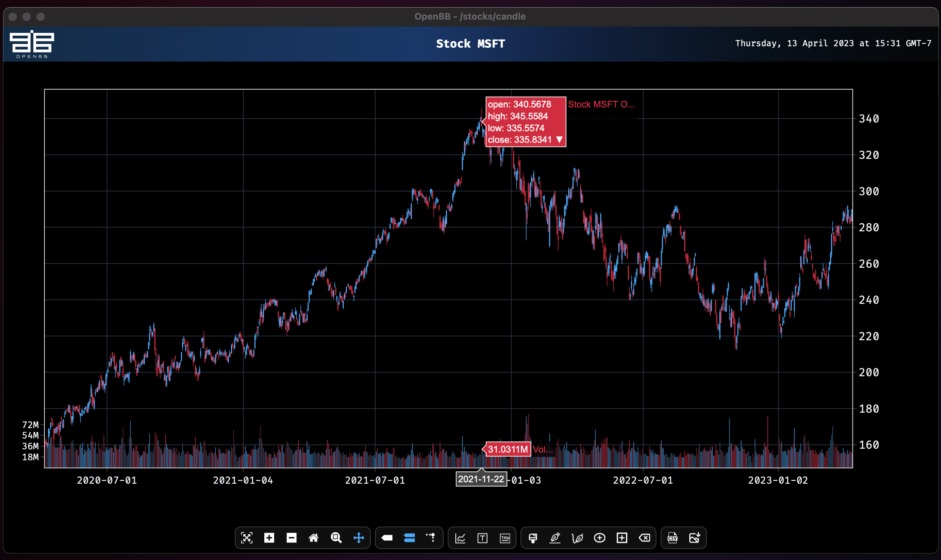Zoom in with the plus icon next to Autoscale

coord(269,538)
